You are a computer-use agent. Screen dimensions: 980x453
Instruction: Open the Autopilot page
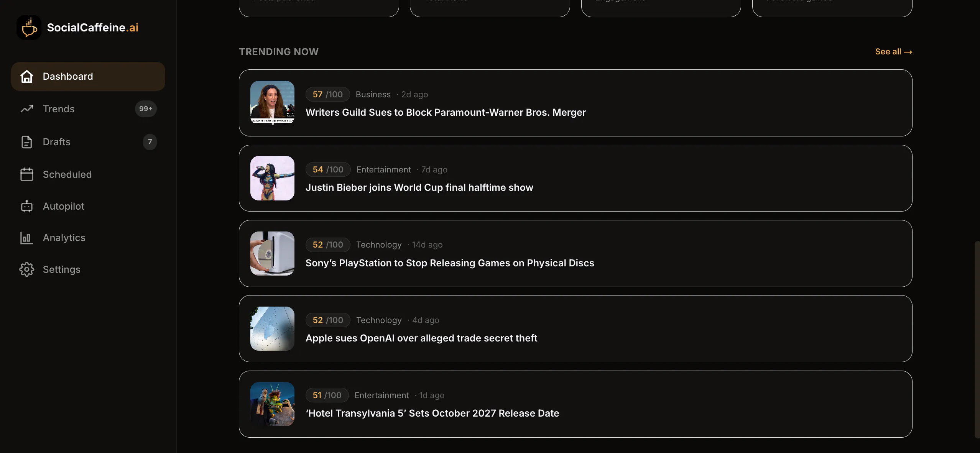click(88, 206)
